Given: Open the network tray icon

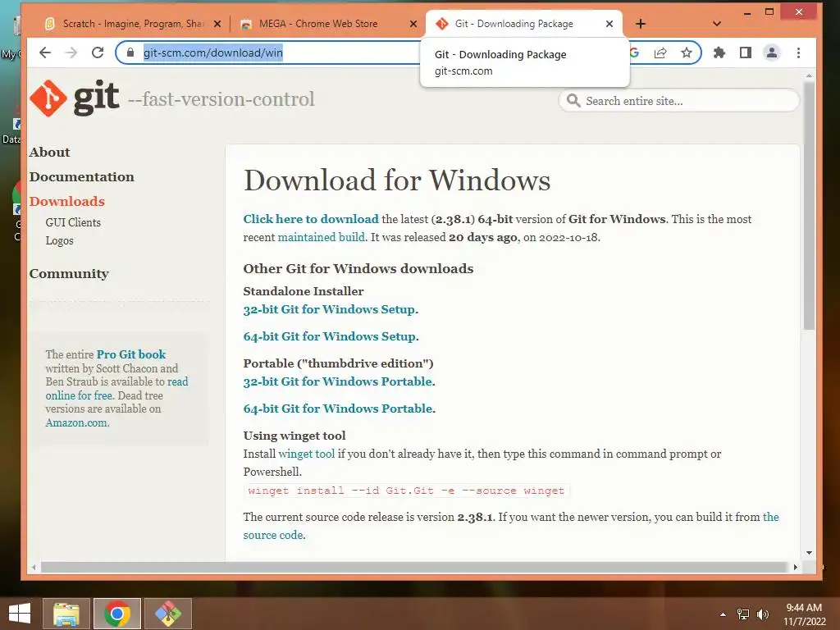Looking at the screenshot, I should [x=743, y=614].
